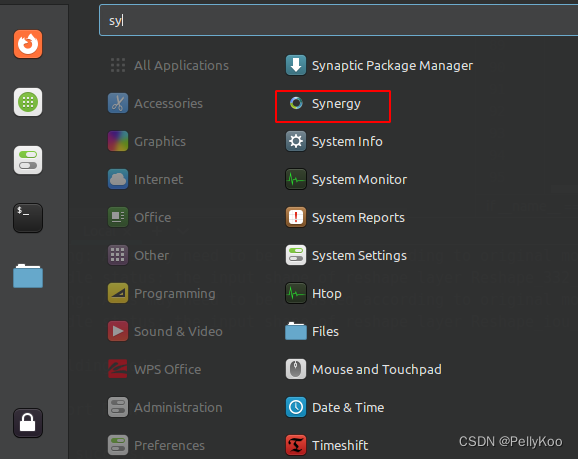Select the Internet category label
Screen dimensions: 578x459
click(x=159, y=180)
